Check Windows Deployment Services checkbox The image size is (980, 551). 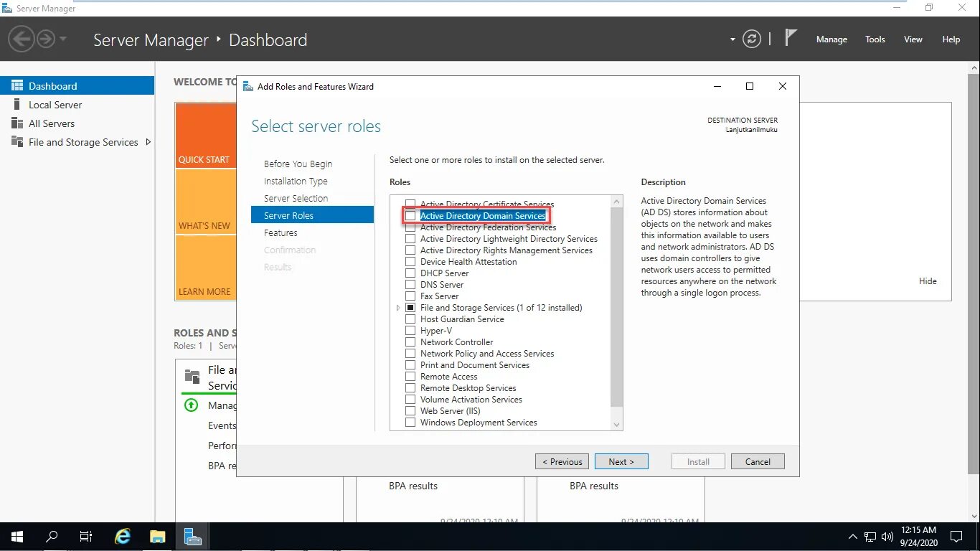(410, 423)
